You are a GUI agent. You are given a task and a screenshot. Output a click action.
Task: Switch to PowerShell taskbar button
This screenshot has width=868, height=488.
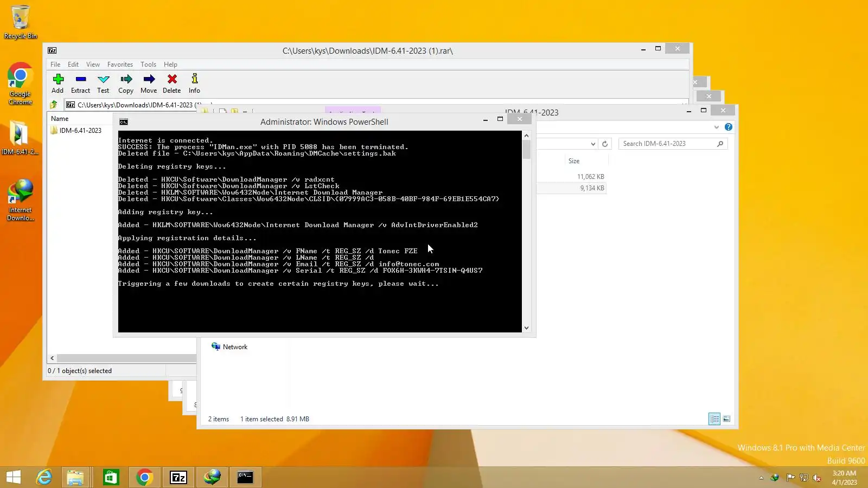click(x=245, y=477)
